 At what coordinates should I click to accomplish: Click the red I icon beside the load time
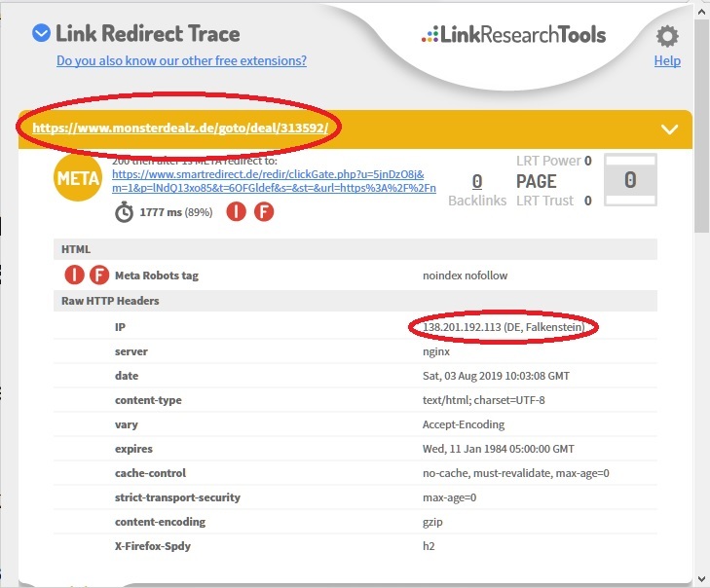pos(237,212)
